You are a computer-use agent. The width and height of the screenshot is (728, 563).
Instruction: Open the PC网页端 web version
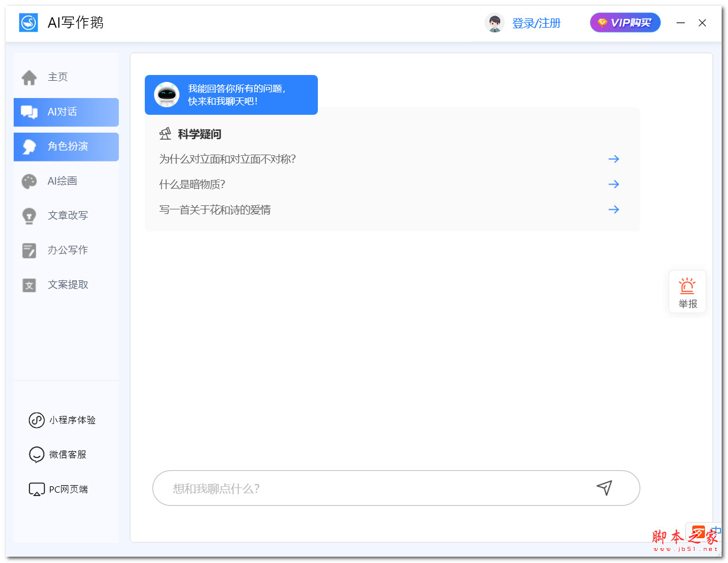pyautogui.click(x=58, y=489)
